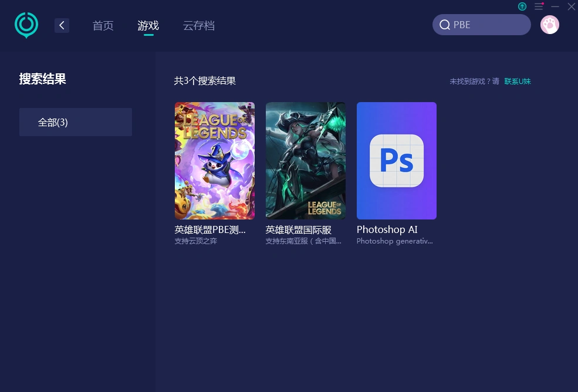The width and height of the screenshot is (578, 392).
Task: Select the 全部(3) filter
Action: click(76, 122)
